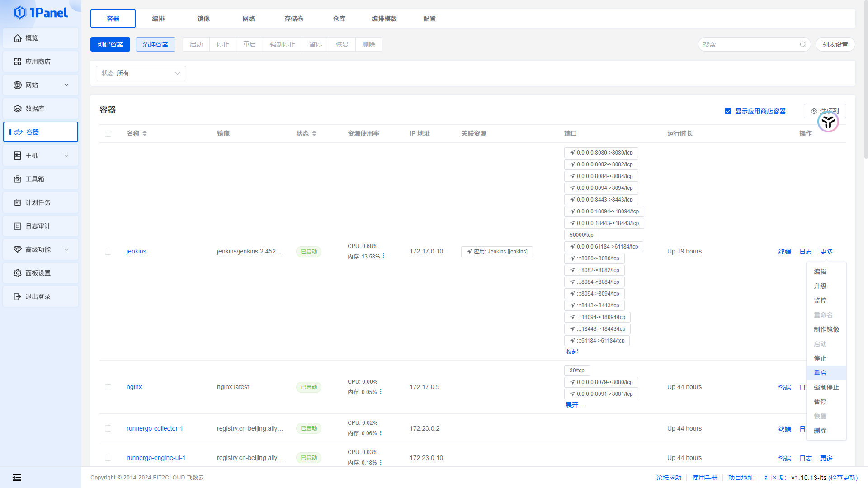Open the 使用手册 footer link
This screenshot has height=488, width=868.
[x=705, y=478]
